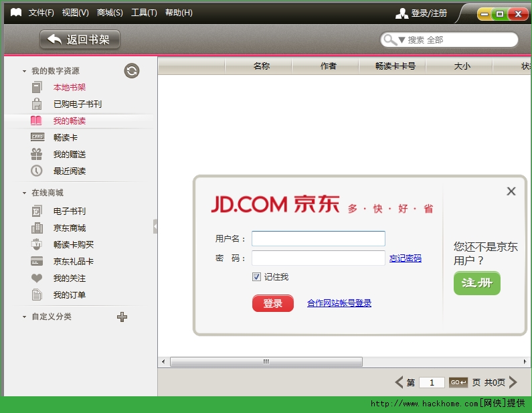Collapse the 自定义分类 section

click(x=25, y=317)
